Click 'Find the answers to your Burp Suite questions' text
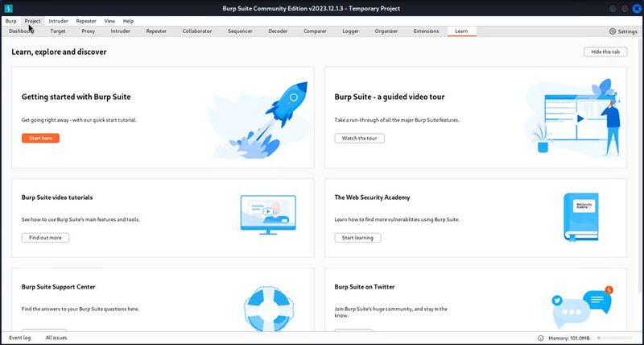Screen dimensions: 644x345 click(80, 309)
